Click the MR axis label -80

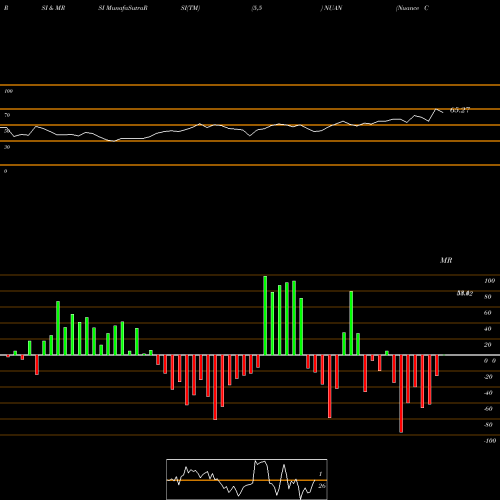(x=488, y=425)
